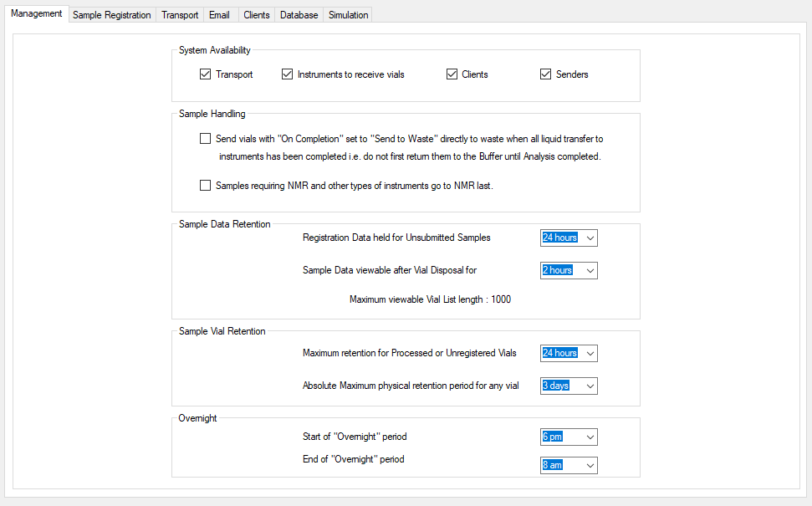812x506 pixels.
Task: Check the option for NMR samples going last
Action: (205, 185)
